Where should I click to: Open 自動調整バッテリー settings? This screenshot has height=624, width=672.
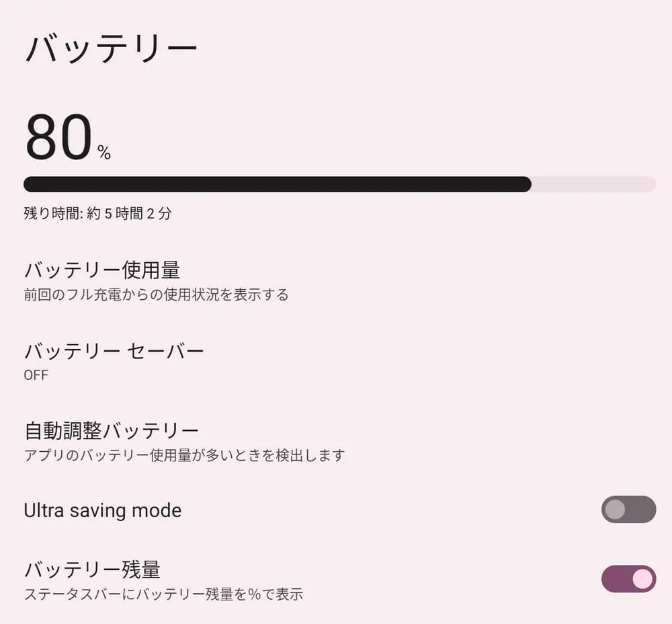coord(112,430)
